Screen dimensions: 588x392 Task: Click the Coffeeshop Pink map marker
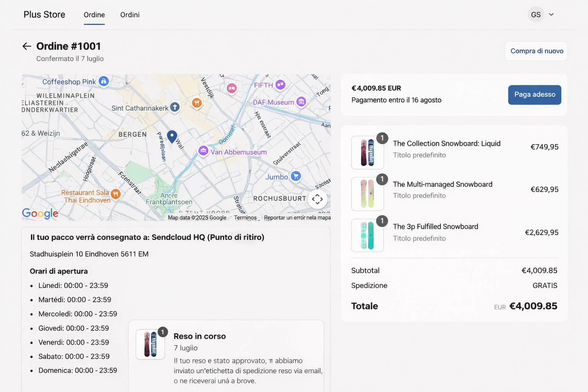(104, 81)
